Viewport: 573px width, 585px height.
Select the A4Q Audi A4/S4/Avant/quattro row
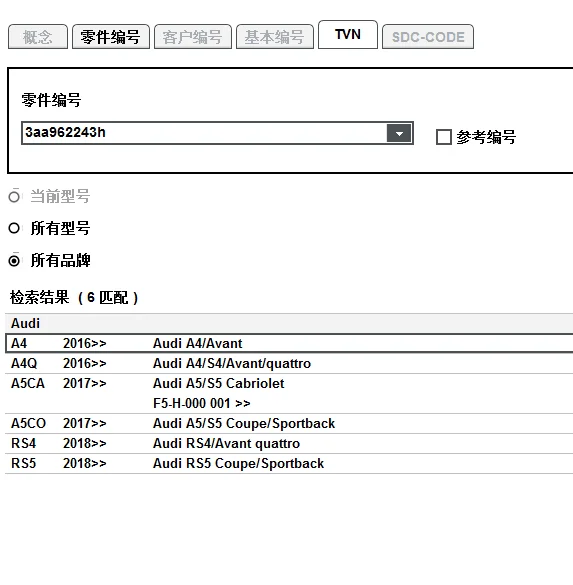289,363
